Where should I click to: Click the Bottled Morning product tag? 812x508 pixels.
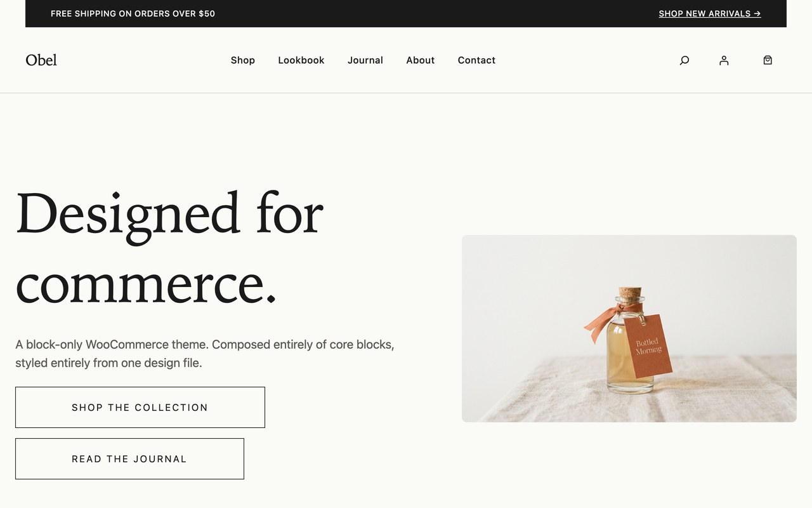point(648,346)
